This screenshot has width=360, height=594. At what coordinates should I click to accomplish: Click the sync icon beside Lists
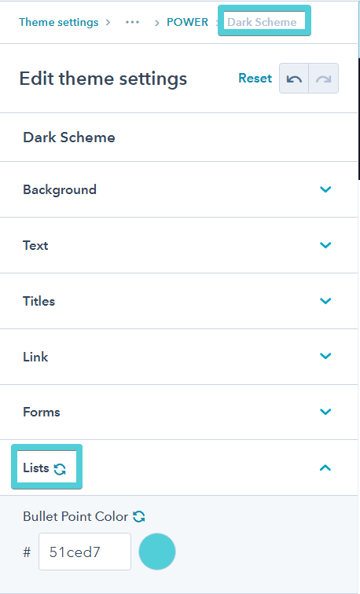(x=60, y=469)
